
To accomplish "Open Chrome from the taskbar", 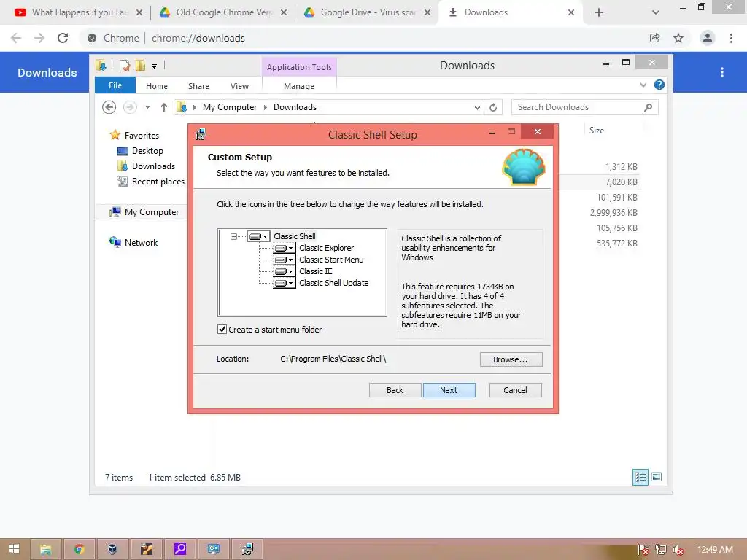I will click(x=79, y=549).
